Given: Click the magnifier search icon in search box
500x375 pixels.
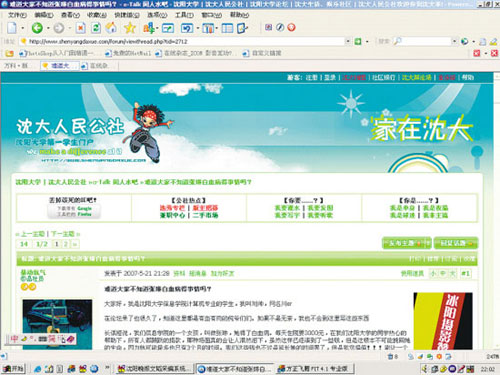Looking at the screenshot, I should point(397,41).
